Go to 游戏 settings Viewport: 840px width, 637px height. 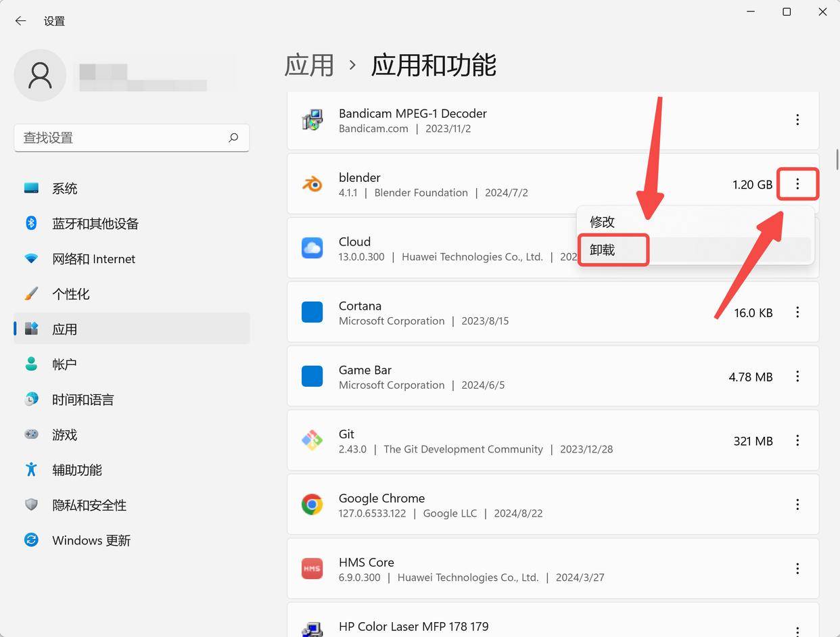pos(132,435)
